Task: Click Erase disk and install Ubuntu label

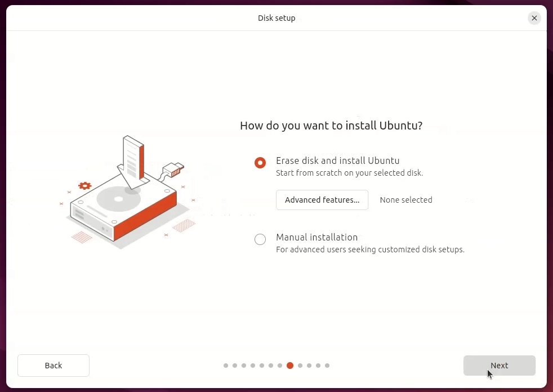Action: coord(337,161)
